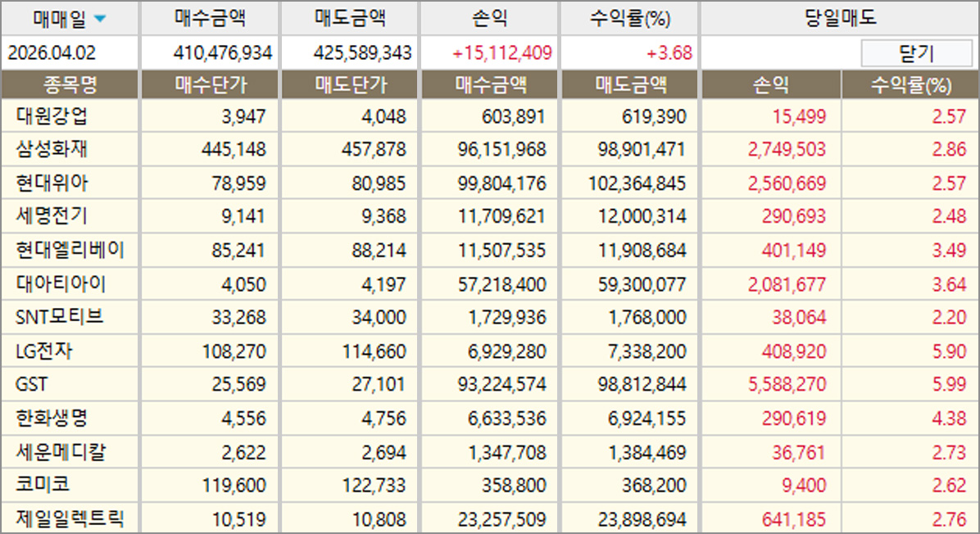980x534 pixels.
Task: Click the 매도단가 column header
Action: pyautogui.click(x=350, y=85)
